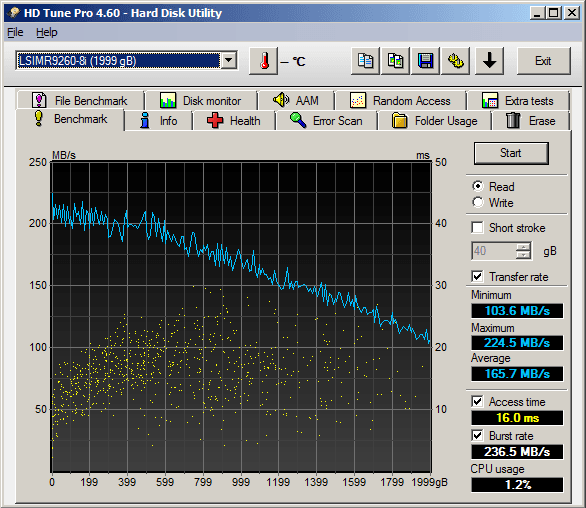Click the thermometer temperature icon
Viewport: 586px width, 508px height.
click(264, 61)
